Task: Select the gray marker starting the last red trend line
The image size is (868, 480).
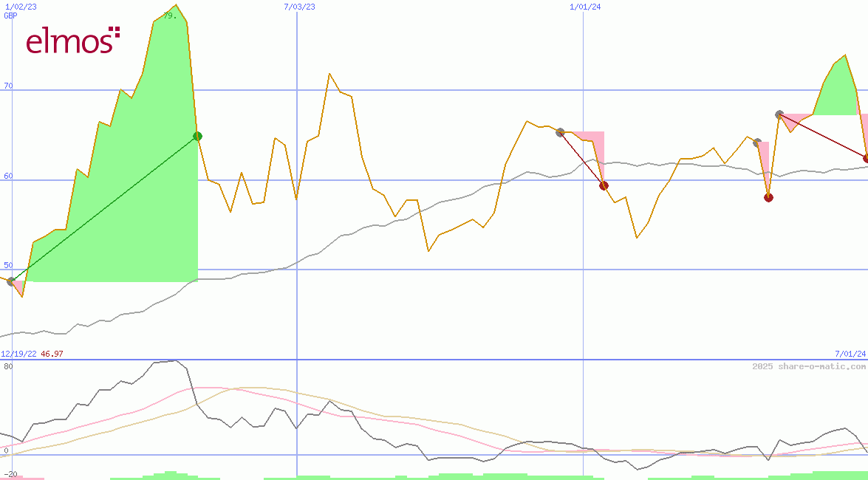Action: [x=779, y=114]
